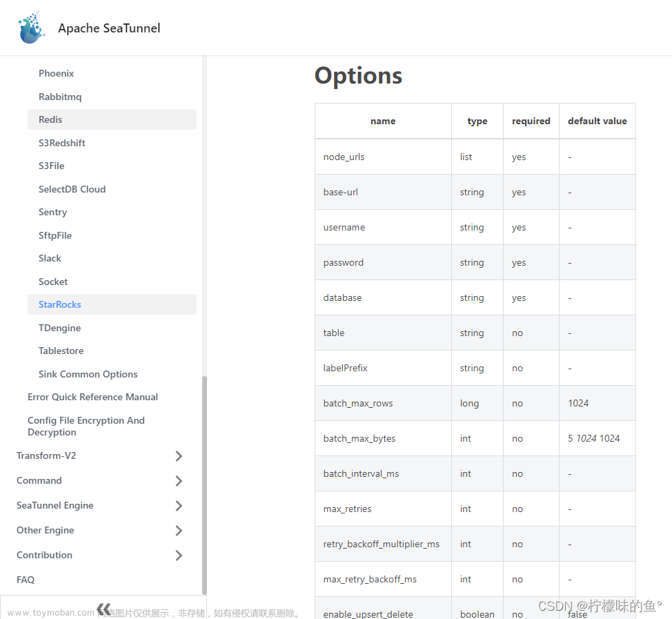Select the database option name

342,297
